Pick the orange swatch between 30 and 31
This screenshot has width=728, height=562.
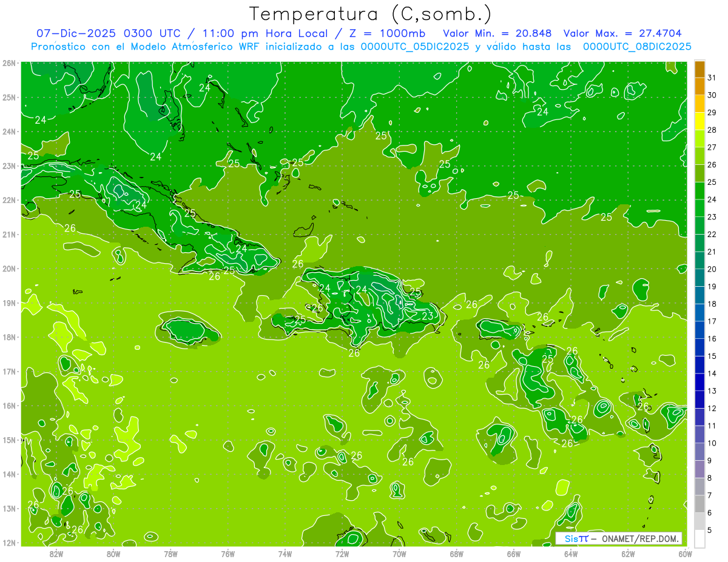[x=699, y=87]
